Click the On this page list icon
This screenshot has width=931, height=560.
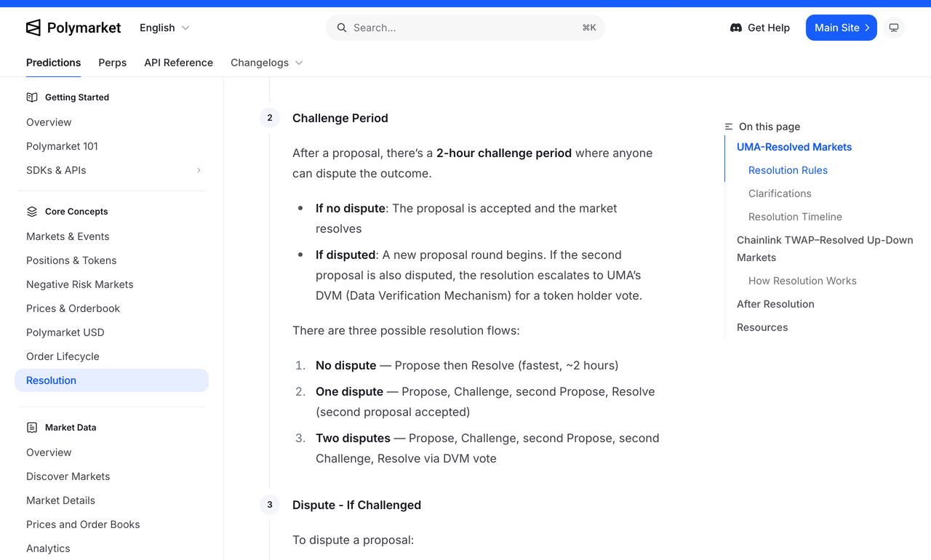click(x=729, y=127)
